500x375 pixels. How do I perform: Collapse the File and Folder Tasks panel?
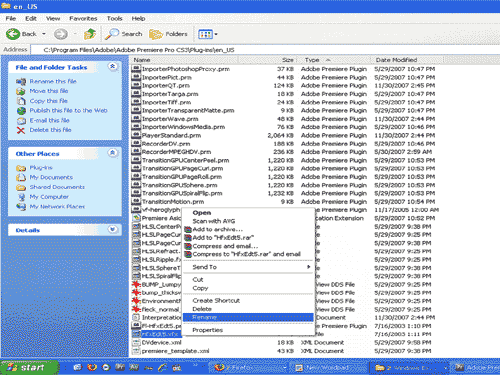point(113,67)
